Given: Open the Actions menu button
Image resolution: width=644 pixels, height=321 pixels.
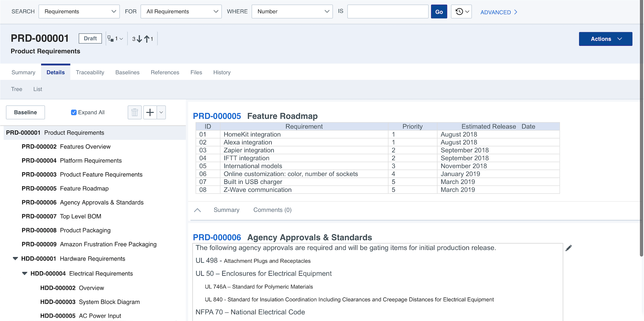Looking at the screenshot, I should point(605,39).
